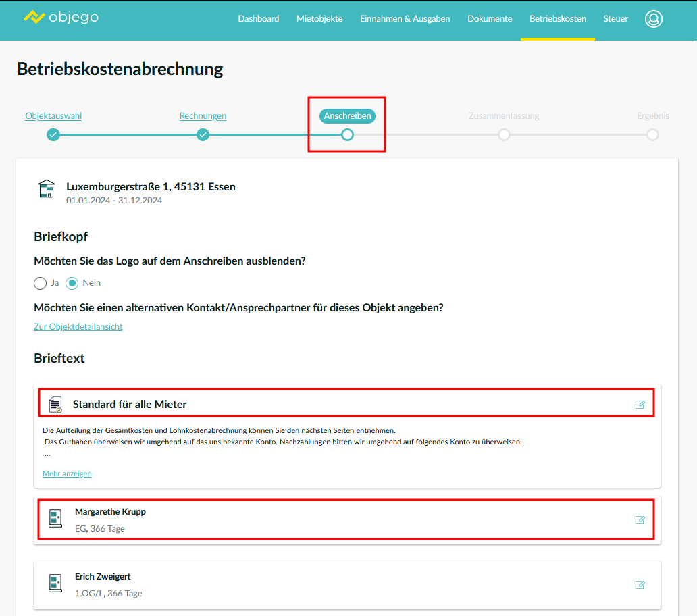Open the Steuer menu item
This screenshot has width=697, height=616.
click(x=615, y=19)
